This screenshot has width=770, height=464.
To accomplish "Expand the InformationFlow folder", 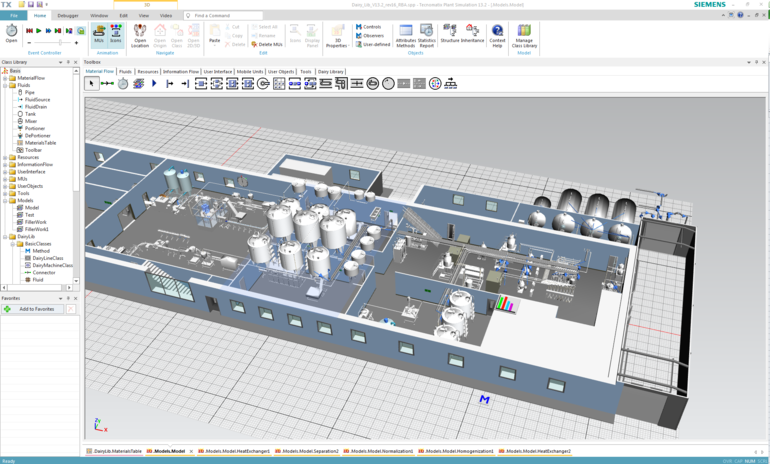I will click(5, 164).
